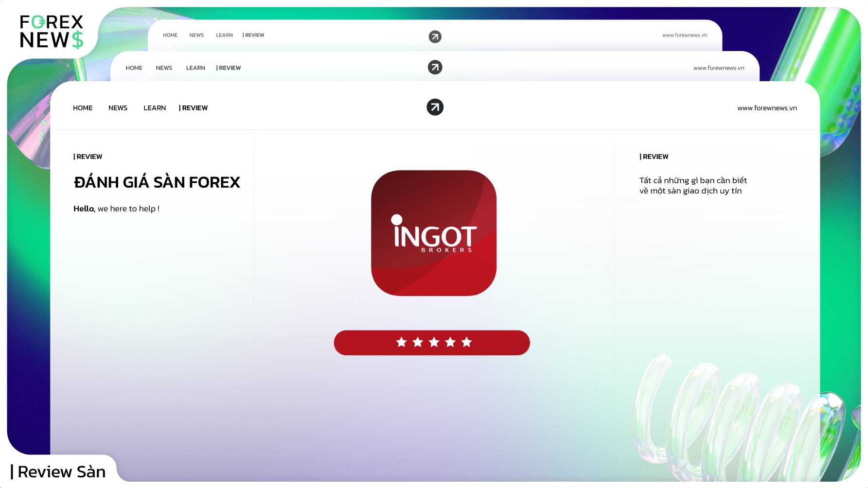
Task: Click the ĐÁNH GIÁ SÀN FOREX heading
Action: click(x=157, y=182)
